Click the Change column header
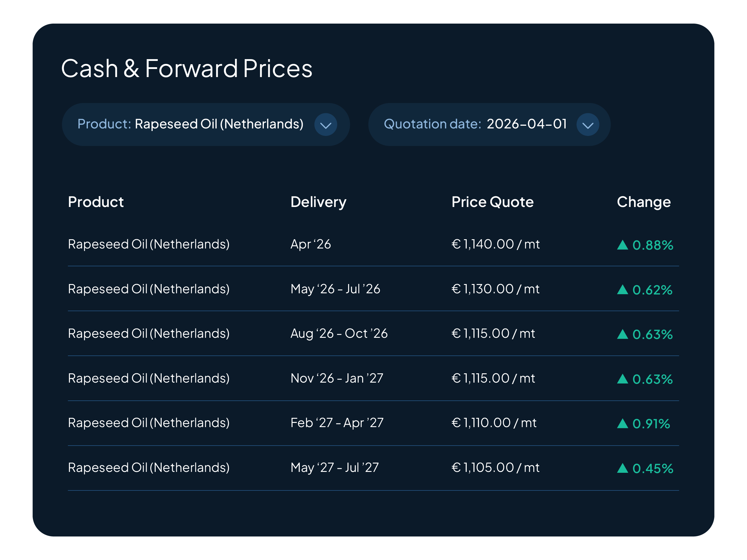 (643, 202)
